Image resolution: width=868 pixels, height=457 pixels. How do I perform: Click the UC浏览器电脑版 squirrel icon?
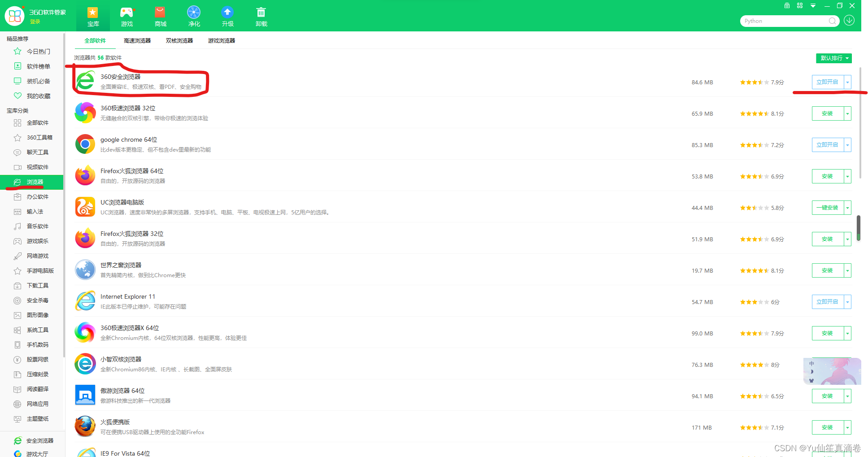click(x=85, y=207)
